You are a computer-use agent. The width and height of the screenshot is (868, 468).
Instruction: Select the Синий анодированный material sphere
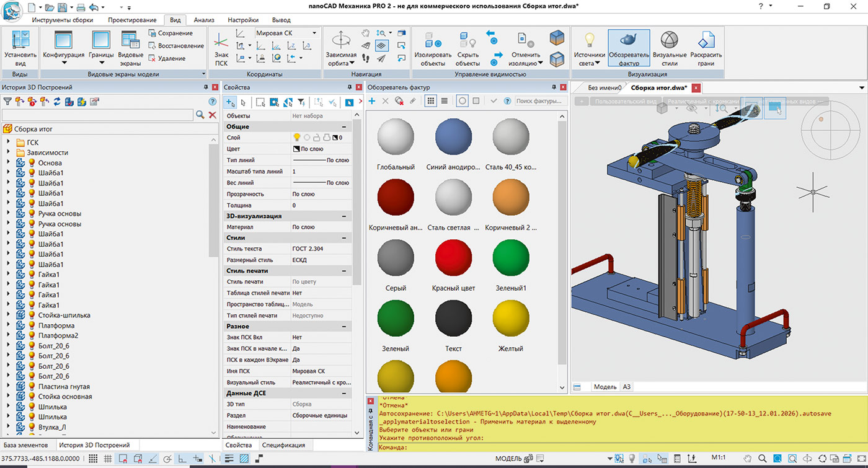pos(454,137)
